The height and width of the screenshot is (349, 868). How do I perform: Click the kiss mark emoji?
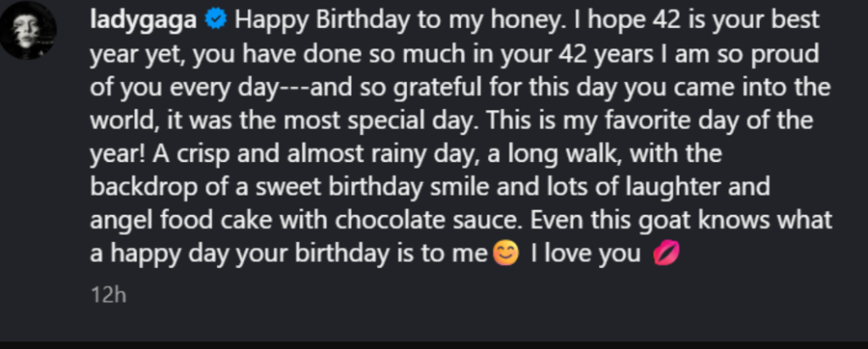(x=662, y=253)
